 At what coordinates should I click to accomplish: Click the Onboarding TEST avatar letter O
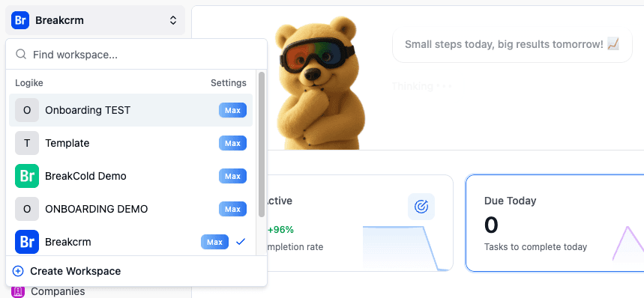[x=27, y=110]
